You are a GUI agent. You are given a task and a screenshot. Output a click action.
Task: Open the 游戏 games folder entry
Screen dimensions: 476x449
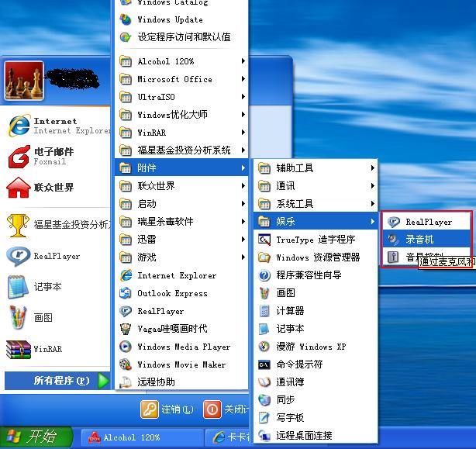coord(181,257)
